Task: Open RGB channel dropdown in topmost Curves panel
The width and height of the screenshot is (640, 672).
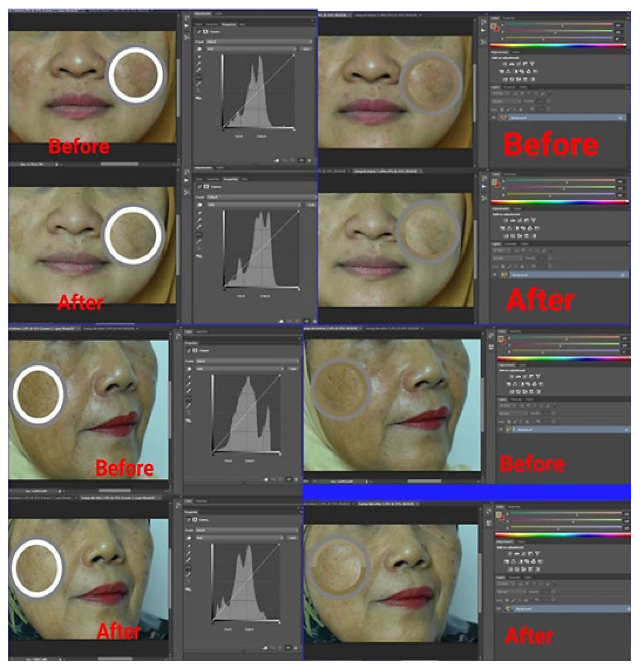Action: [x=251, y=49]
